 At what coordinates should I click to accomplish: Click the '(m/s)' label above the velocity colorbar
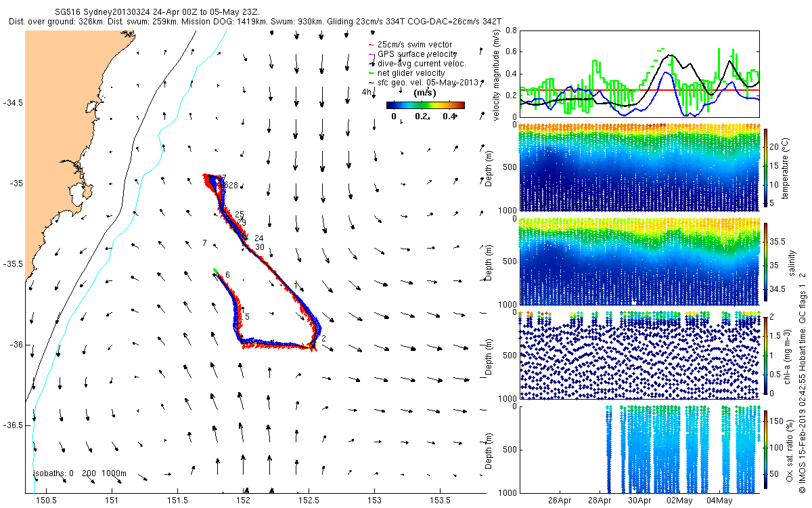(x=424, y=93)
